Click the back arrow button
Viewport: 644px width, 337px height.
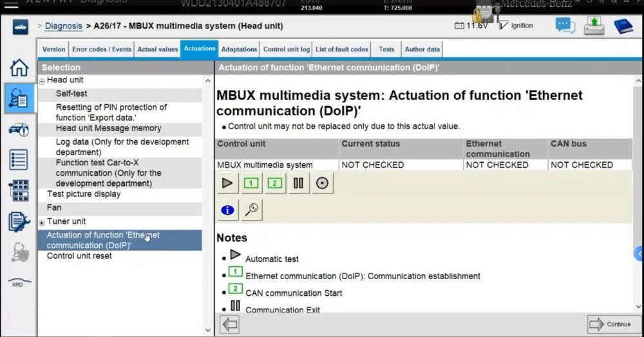230,325
